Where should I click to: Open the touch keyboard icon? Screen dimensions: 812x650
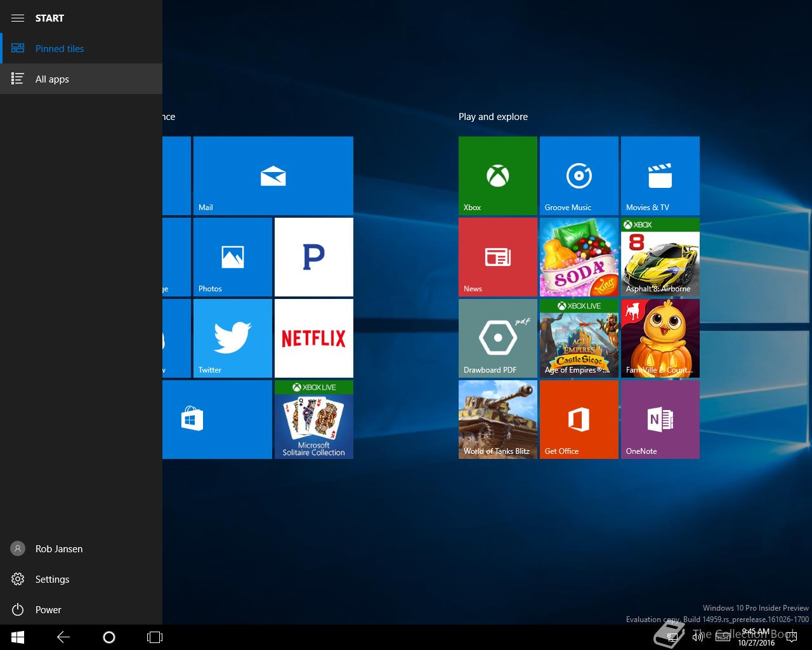(723, 637)
